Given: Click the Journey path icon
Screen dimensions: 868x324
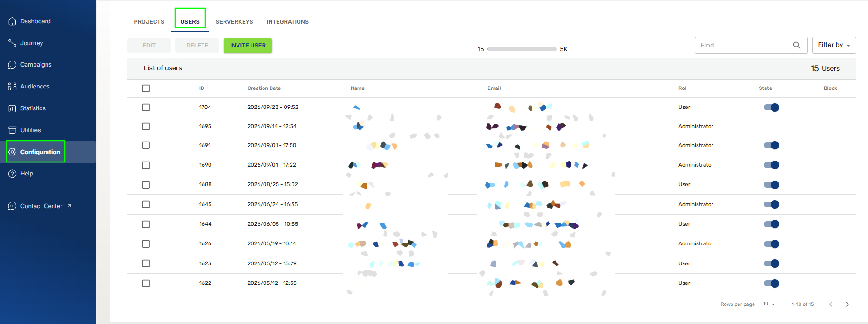Looking at the screenshot, I should pyautogui.click(x=13, y=43).
